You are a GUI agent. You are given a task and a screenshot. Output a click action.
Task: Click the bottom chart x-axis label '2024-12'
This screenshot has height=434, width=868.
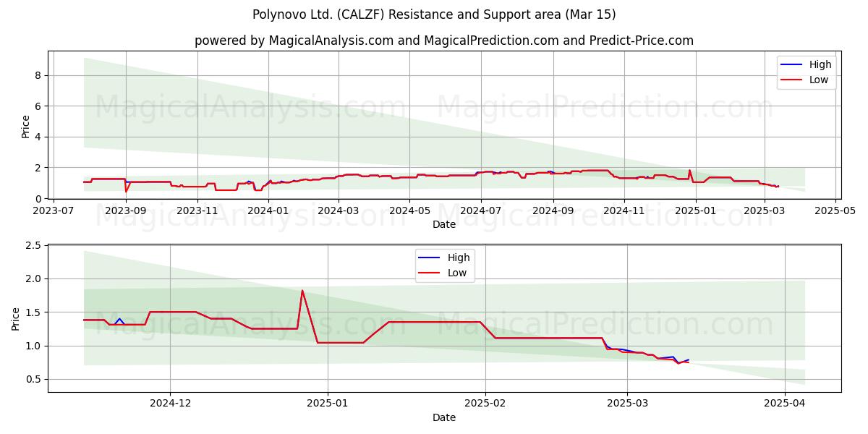coord(171,404)
